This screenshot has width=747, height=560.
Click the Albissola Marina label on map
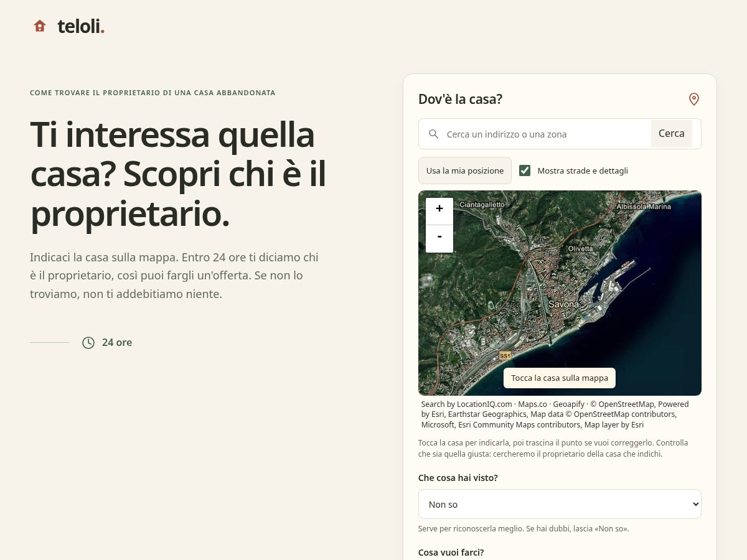(644, 206)
